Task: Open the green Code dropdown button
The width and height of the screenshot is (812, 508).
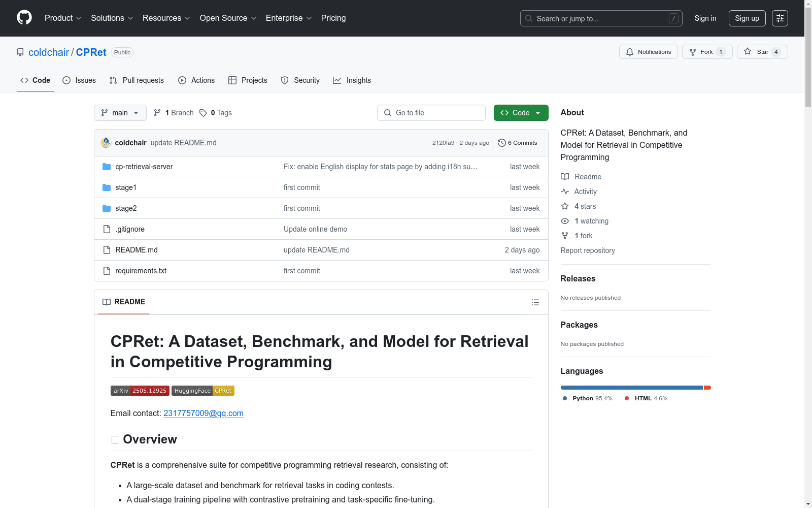Action: (521, 113)
